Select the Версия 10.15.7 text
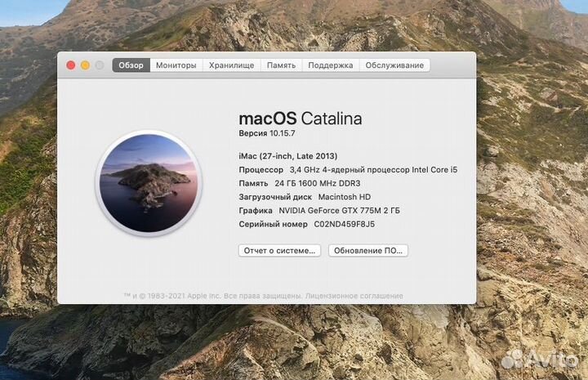Screen dimensions: 588x380 pyautogui.click(x=267, y=133)
